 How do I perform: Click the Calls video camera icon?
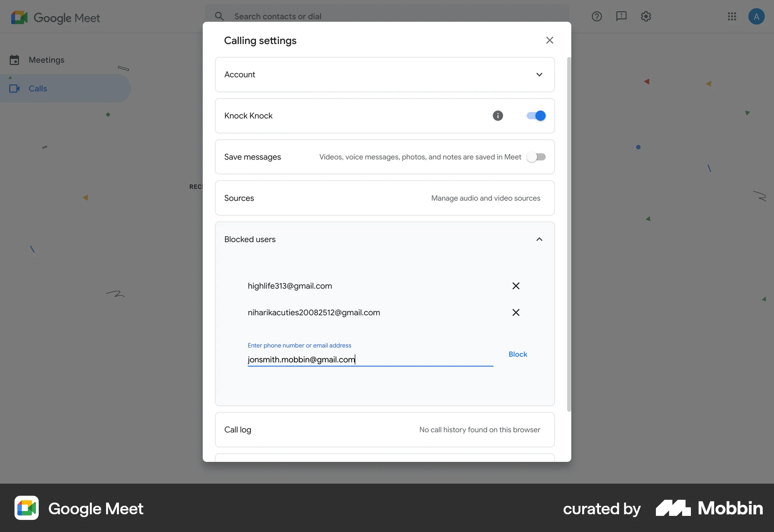[15, 88]
